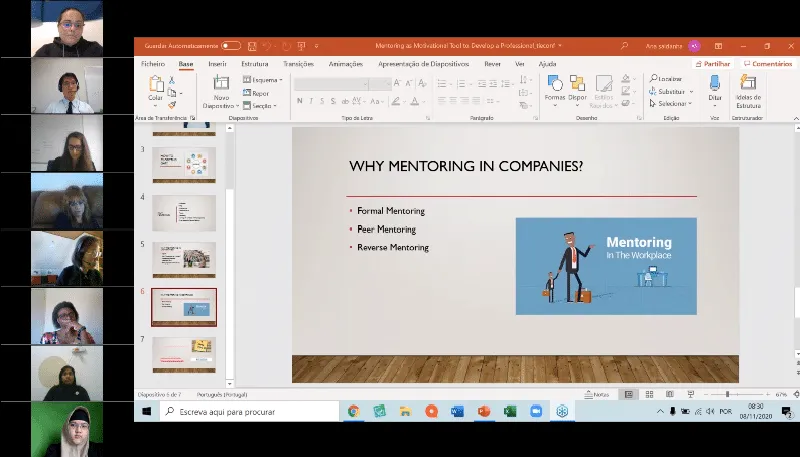Expand the Secção dropdown
This screenshot has width=800, height=457.
[x=263, y=105]
